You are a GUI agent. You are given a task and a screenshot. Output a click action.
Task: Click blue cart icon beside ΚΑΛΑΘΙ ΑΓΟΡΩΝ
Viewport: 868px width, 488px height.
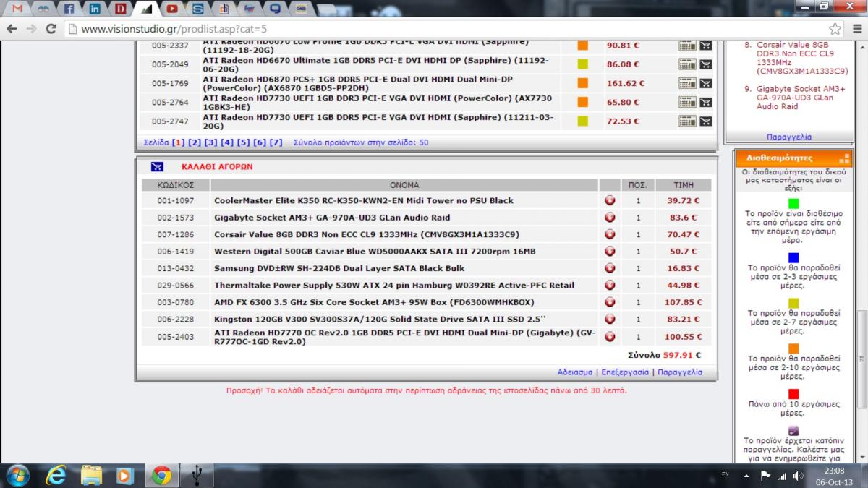click(x=157, y=166)
